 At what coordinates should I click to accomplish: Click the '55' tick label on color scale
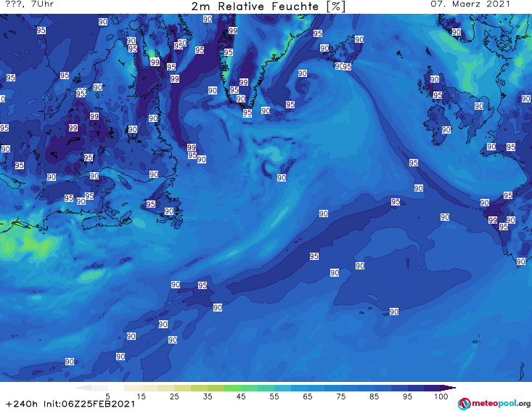274,396
